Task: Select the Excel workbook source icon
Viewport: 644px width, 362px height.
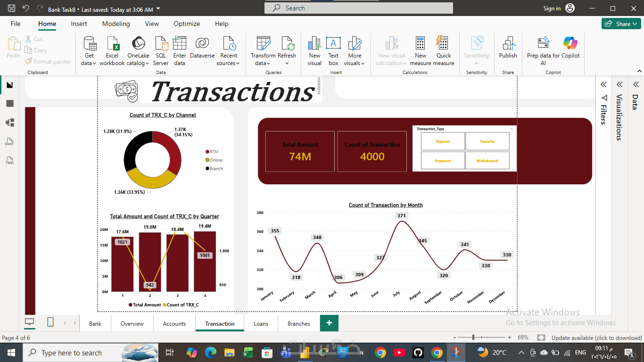Action: tap(112, 43)
